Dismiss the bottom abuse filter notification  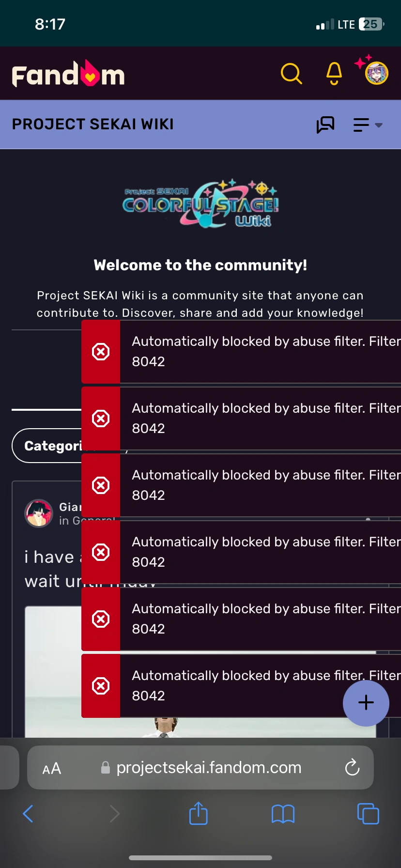[101, 685]
